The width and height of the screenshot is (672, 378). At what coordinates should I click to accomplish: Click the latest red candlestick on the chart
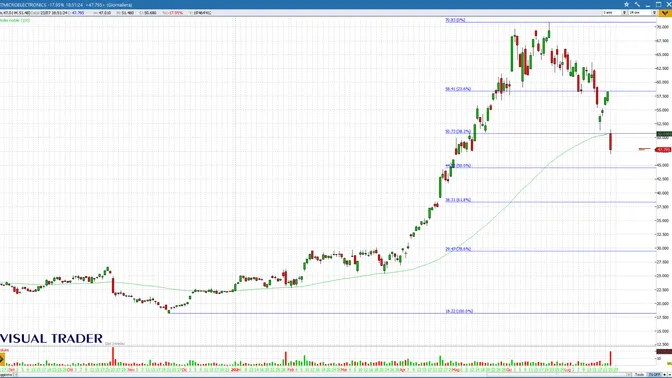[611, 142]
